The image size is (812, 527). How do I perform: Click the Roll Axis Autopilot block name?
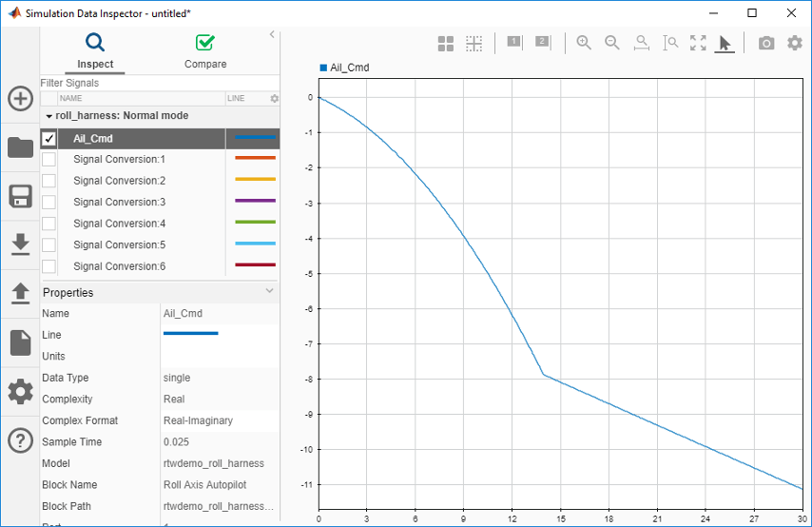(x=204, y=485)
